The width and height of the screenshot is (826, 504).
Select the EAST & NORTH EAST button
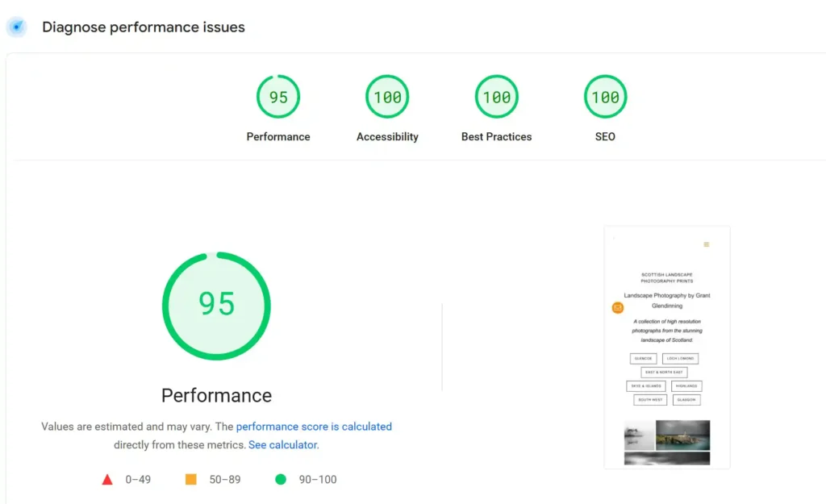point(664,373)
